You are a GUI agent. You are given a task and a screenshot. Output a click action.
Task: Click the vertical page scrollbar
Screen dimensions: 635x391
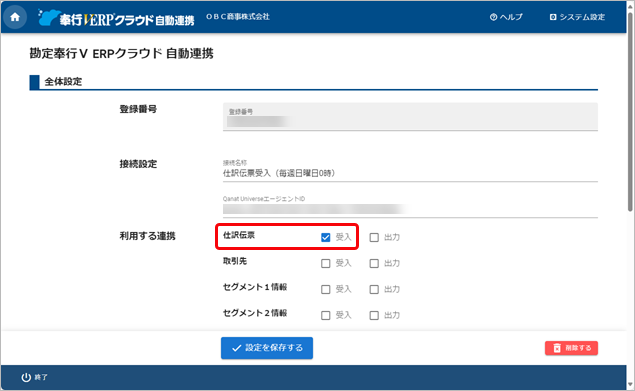(x=630, y=111)
